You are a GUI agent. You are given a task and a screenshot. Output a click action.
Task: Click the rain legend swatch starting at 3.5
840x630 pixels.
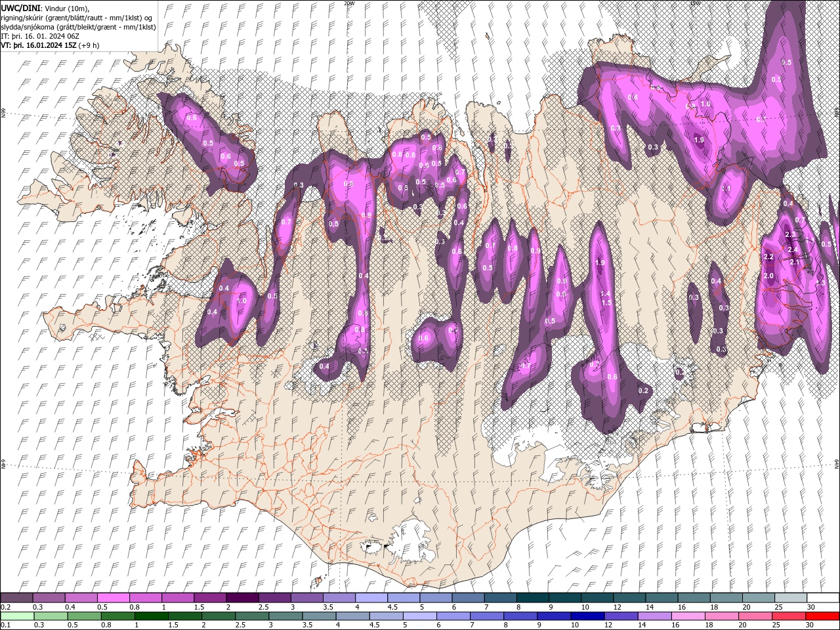(319, 616)
